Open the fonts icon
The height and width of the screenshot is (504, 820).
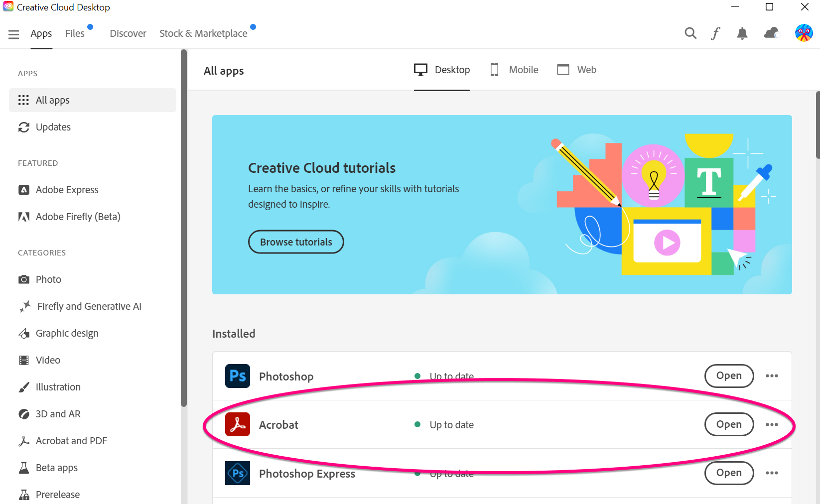715,33
